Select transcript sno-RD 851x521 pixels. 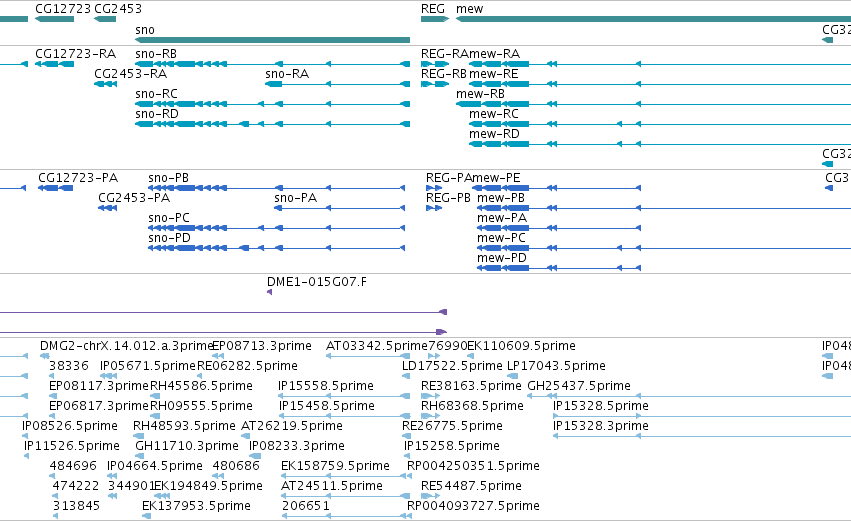[272, 124]
